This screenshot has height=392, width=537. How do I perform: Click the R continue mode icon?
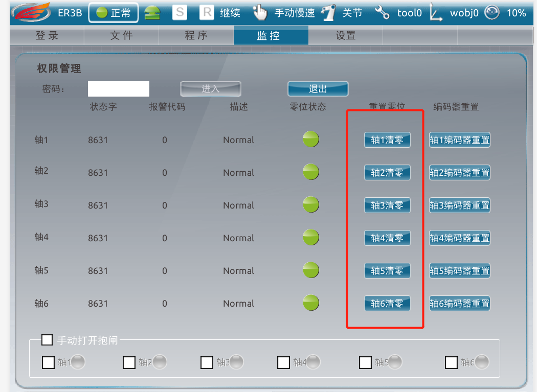(207, 13)
